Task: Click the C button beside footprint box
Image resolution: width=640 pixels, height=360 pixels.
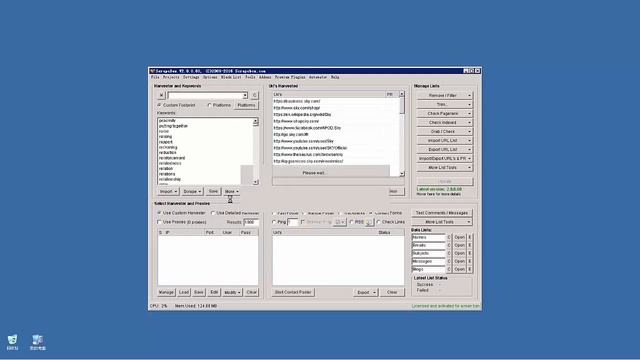Action: (255, 95)
